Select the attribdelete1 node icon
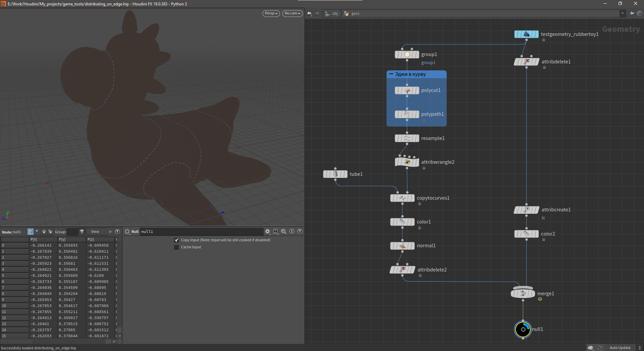The width and height of the screenshot is (644, 351). [x=527, y=62]
